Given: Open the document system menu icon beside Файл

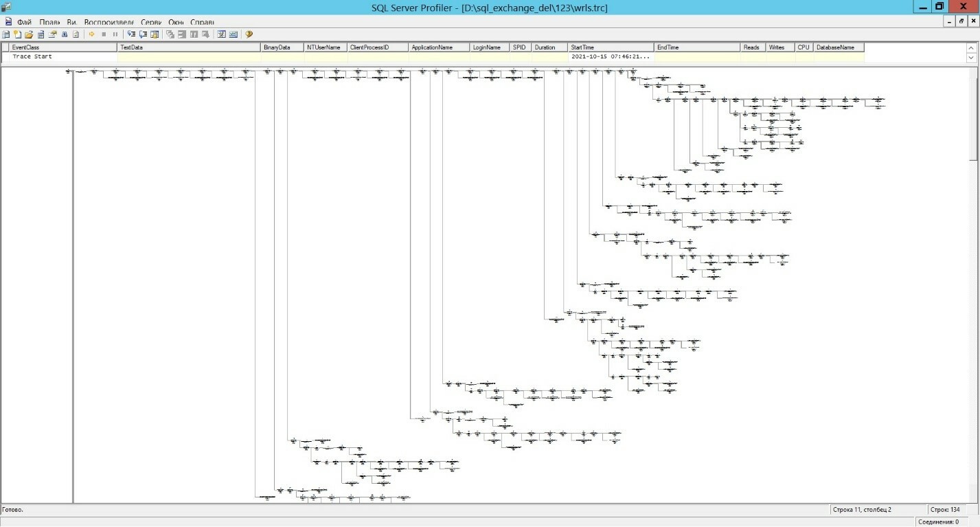Looking at the screenshot, I should coord(8,22).
